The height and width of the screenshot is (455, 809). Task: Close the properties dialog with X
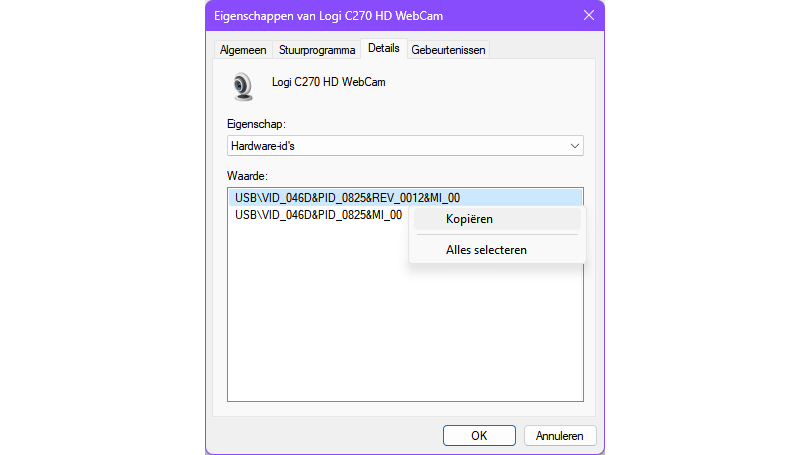coord(587,15)
